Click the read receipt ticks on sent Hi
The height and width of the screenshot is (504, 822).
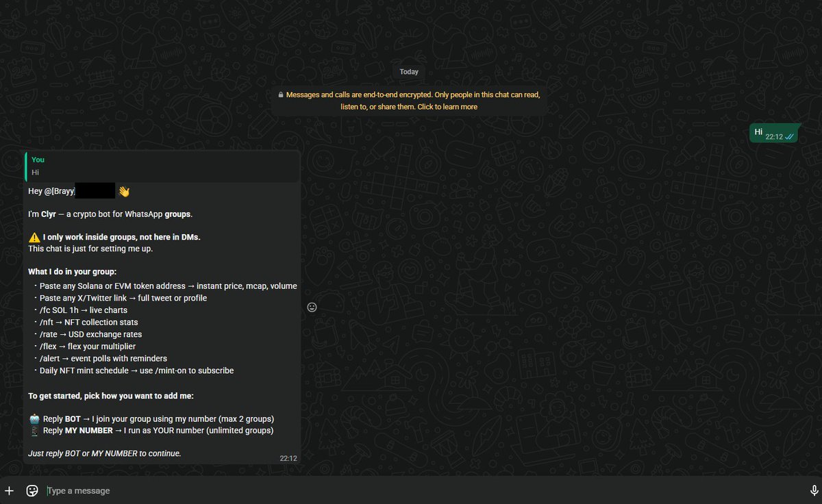790,137
